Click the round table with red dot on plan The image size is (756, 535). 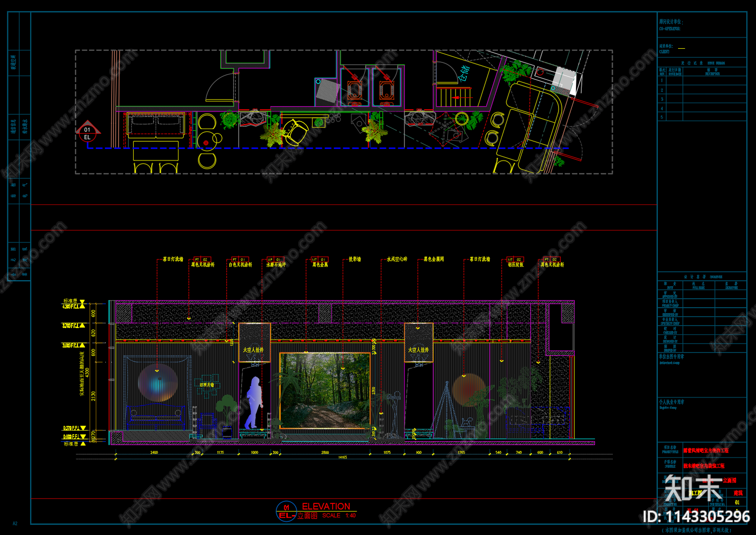coord(206,141)
